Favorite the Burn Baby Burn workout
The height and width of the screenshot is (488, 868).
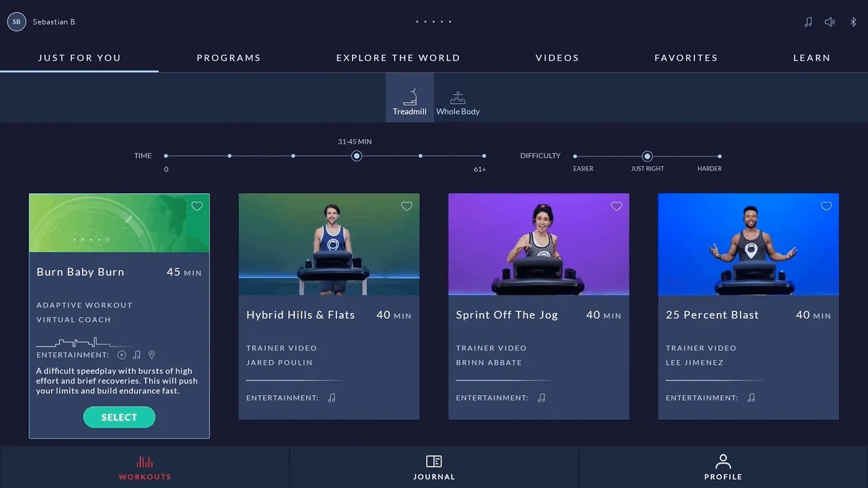(x=197, y=206)
